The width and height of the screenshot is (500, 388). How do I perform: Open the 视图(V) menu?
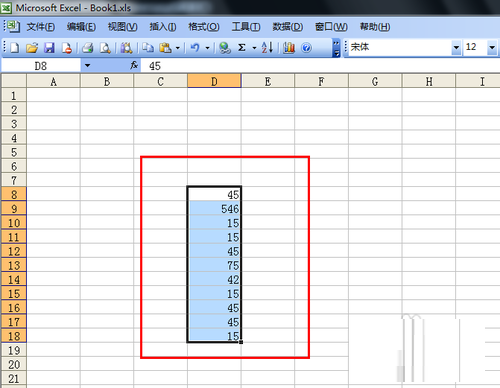pyautogui.click(x=122, y=27)
